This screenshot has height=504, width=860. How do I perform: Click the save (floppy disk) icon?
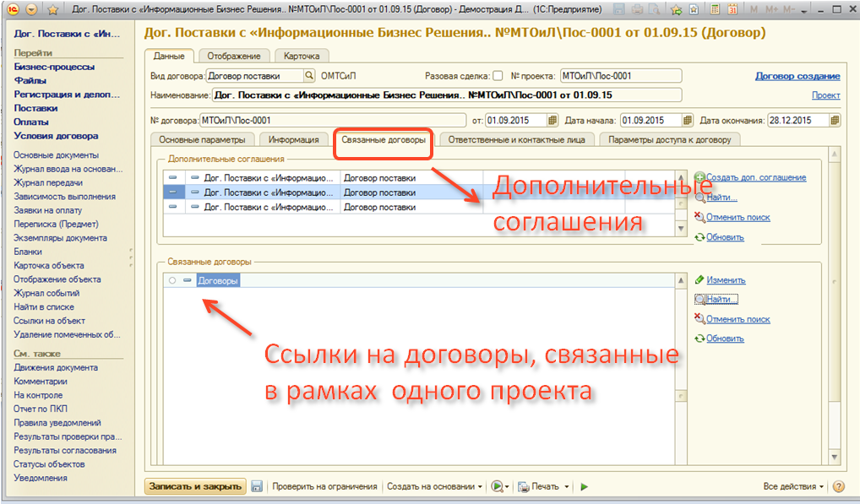point(257,486)
